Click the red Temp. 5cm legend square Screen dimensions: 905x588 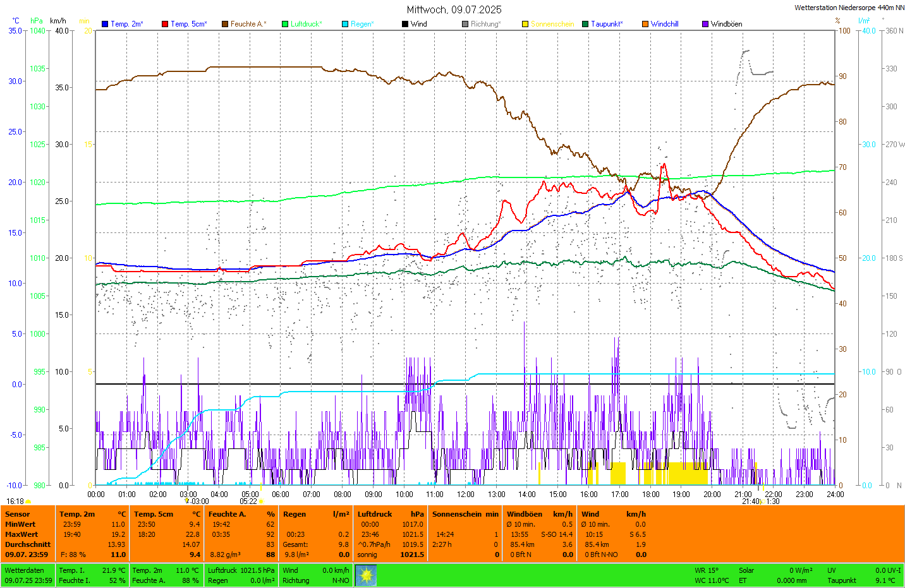click(x=165, y=24)
